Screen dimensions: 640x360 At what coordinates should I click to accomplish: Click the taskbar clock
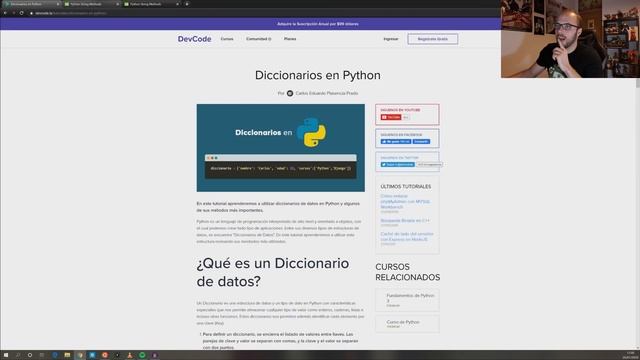[630, 355]
